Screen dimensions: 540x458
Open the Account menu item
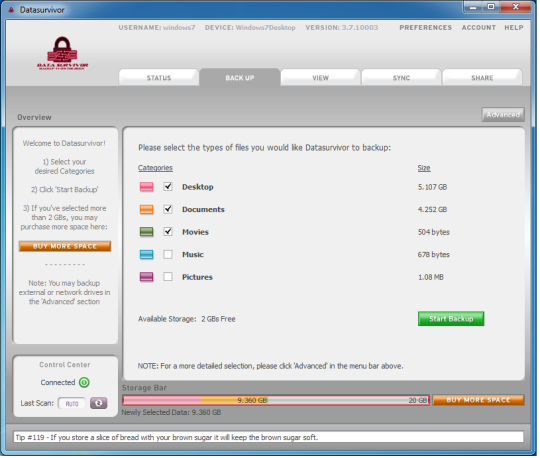coord(480,28)
